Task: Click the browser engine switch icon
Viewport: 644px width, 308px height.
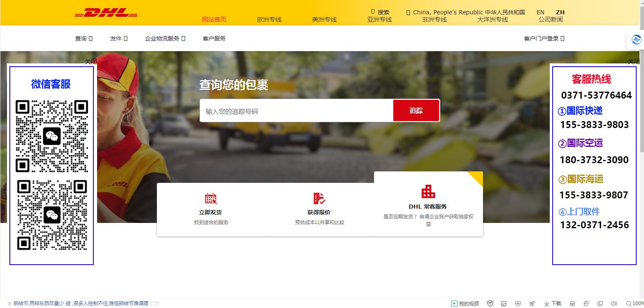Action: (586, 304)
